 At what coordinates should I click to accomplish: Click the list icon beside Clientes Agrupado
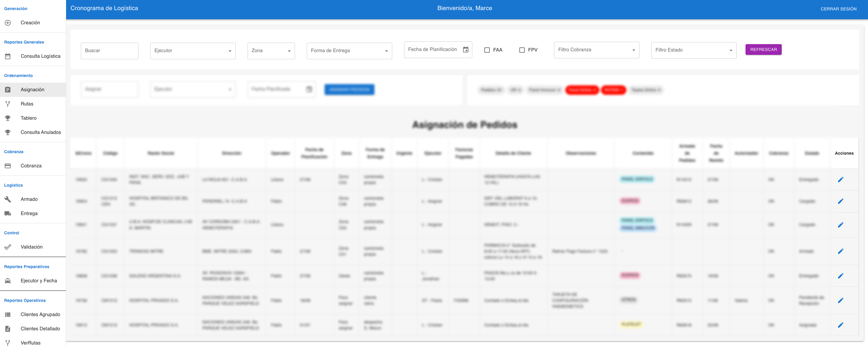coord(8,315)
